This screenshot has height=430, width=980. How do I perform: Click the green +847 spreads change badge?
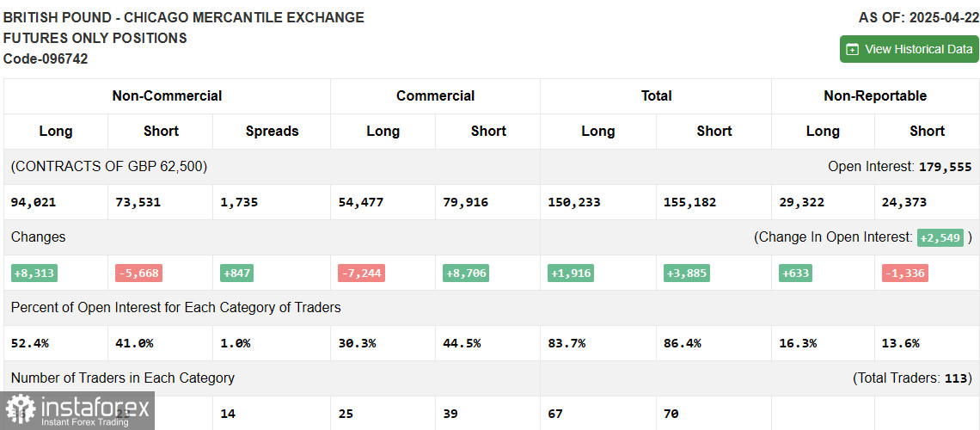[x=236, y=273]
